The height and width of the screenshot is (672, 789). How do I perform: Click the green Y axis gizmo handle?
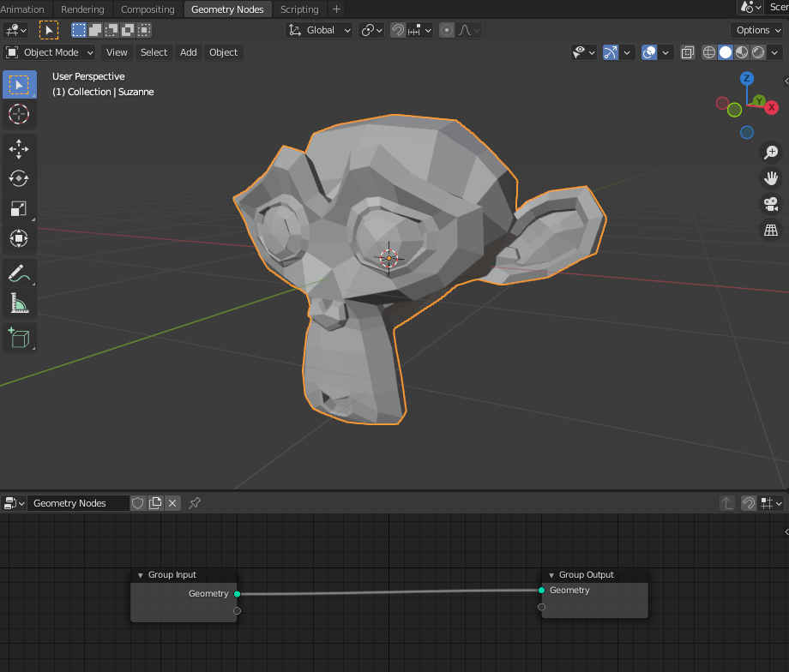pos(758,101)
